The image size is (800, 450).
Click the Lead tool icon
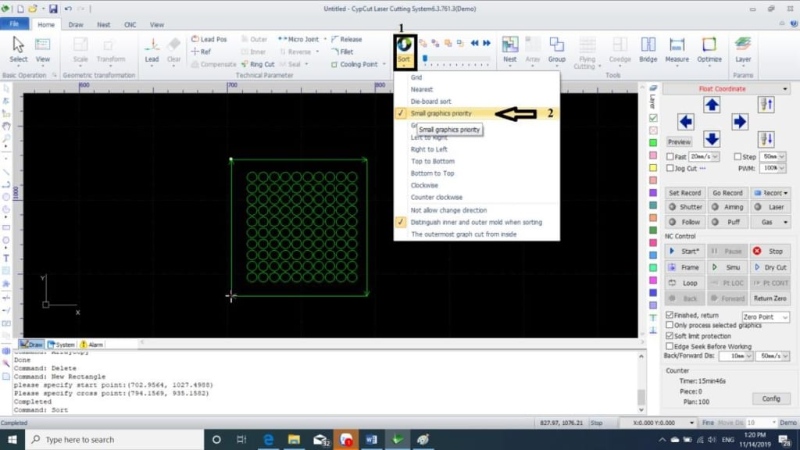(152, 48)
